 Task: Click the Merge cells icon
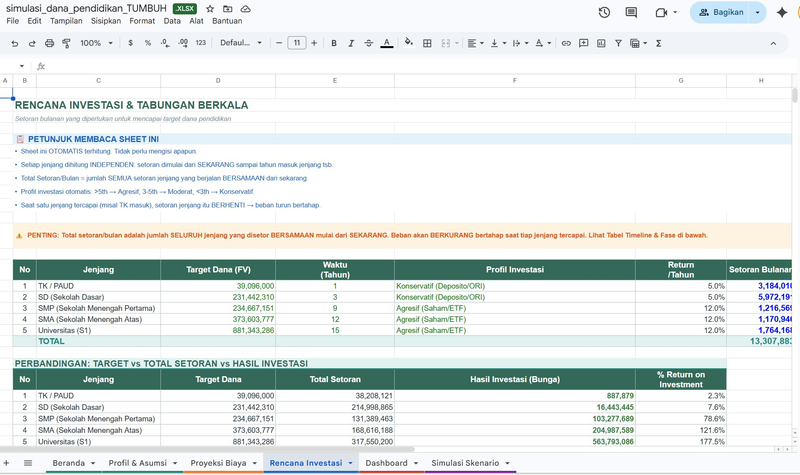[446, 43]
